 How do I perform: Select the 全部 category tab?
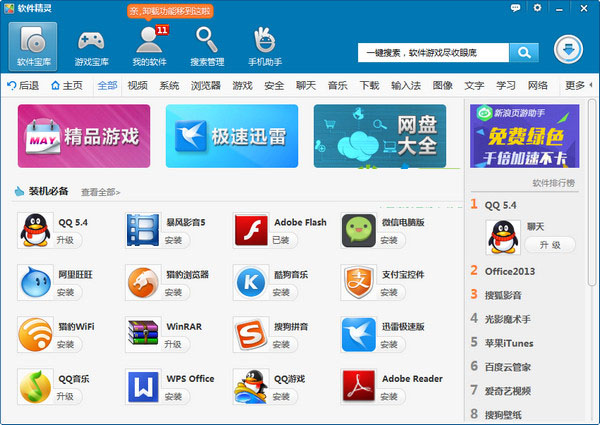pyautogui.click(x=108, y=85)
